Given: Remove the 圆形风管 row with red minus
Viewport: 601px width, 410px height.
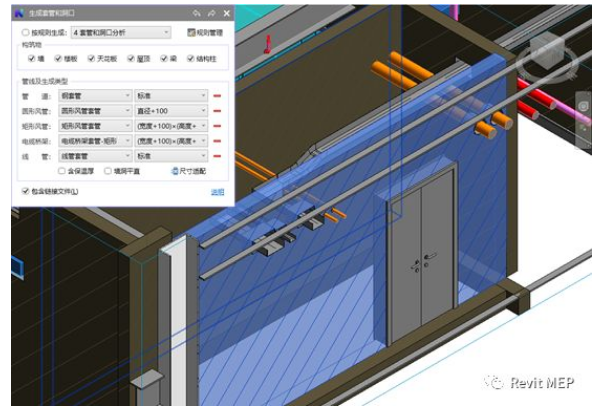Looking at the screenshot, I should [x=217, y=111].
